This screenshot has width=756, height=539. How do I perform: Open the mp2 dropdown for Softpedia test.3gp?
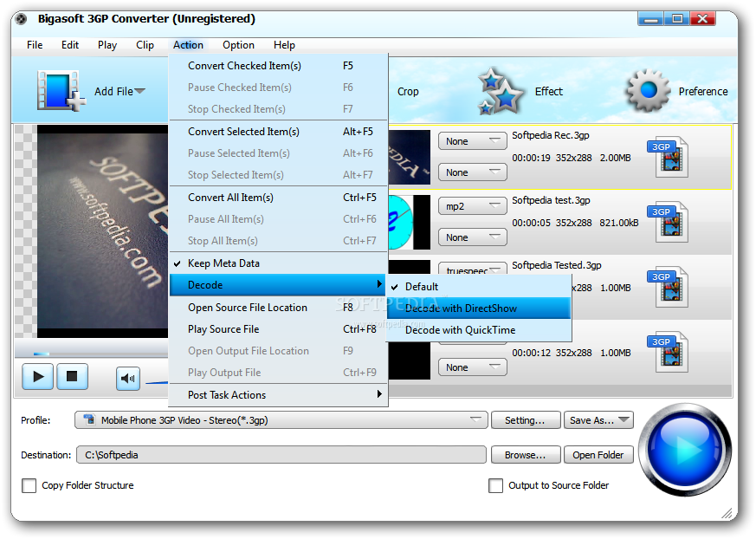(x=473, y=206)
